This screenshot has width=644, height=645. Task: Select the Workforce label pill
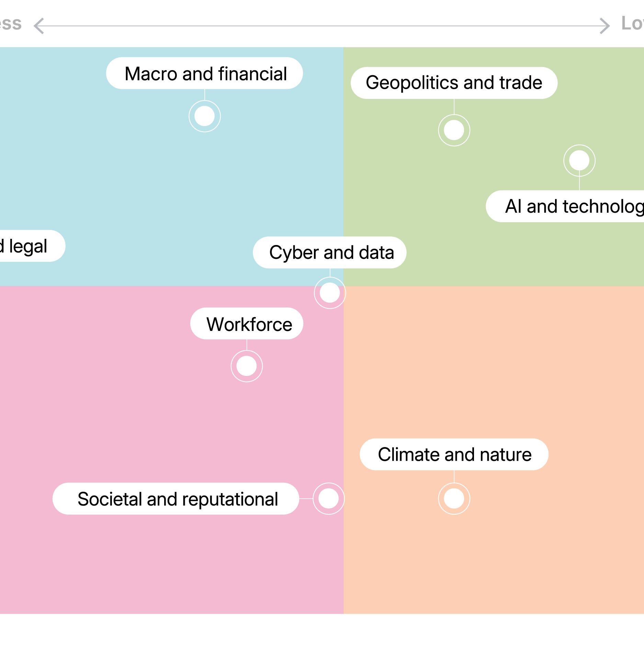pos(247,324)
